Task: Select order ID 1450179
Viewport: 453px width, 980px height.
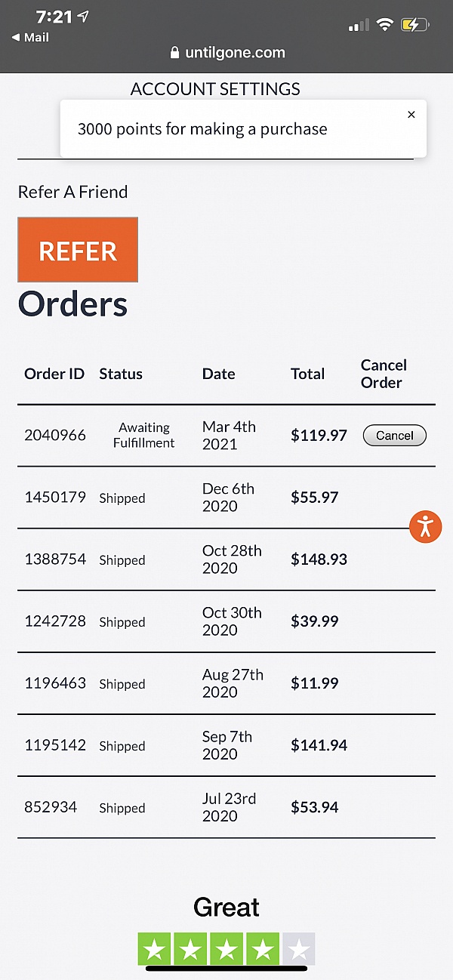Action: [x=55, y=498]
